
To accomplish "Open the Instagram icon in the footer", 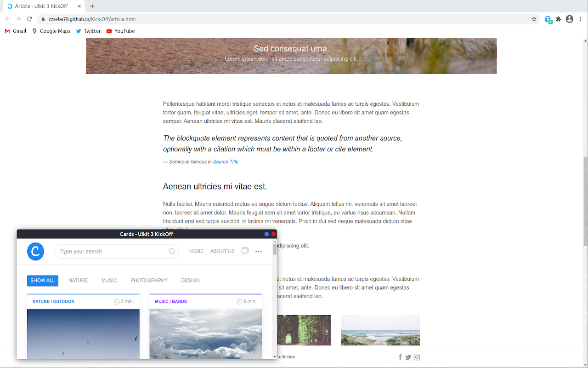I will pyautogui.click(x=417, y=356).
